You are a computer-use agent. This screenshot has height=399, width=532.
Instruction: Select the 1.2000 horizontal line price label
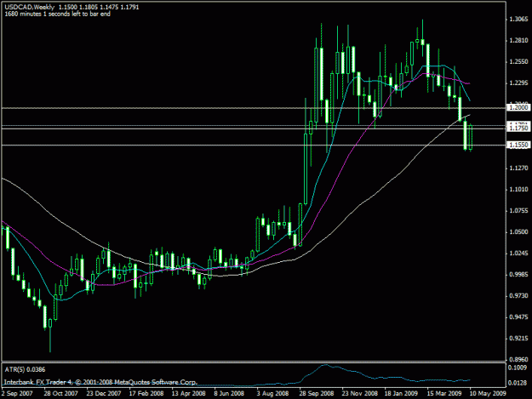(x=518, y=107)
